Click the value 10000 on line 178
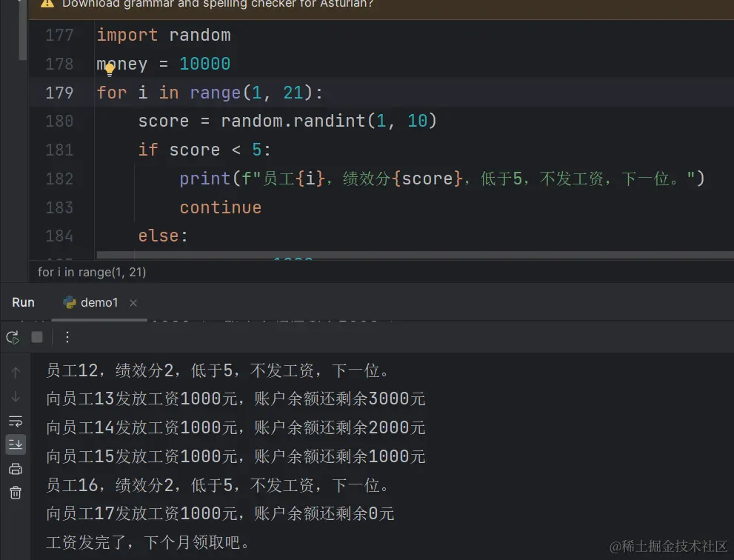This screenshot has width=734, height=560. (x=205, y=64)
